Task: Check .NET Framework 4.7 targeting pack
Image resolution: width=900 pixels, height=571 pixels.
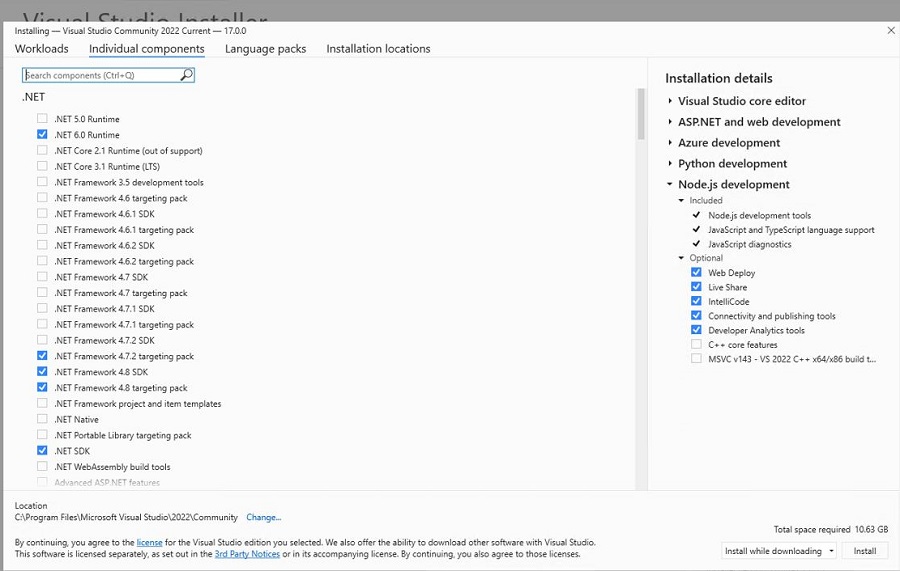Action: click(42, 292)
